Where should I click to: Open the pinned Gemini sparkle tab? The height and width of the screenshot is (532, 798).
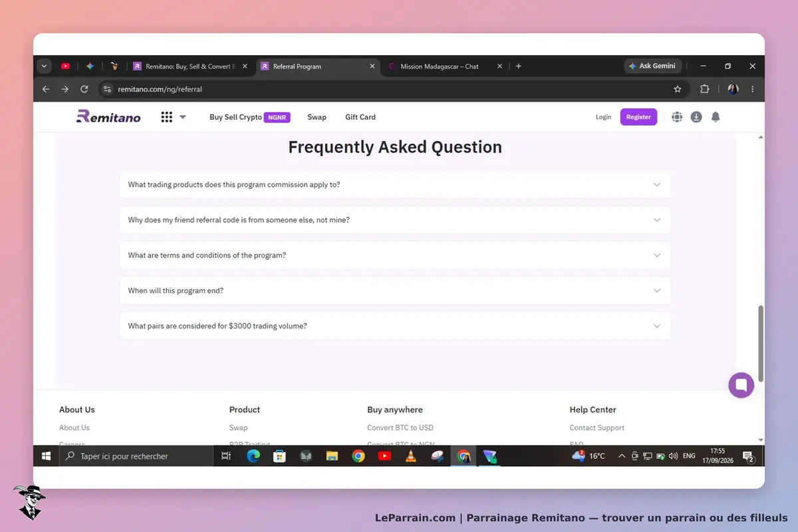click(x=90, y=66)
